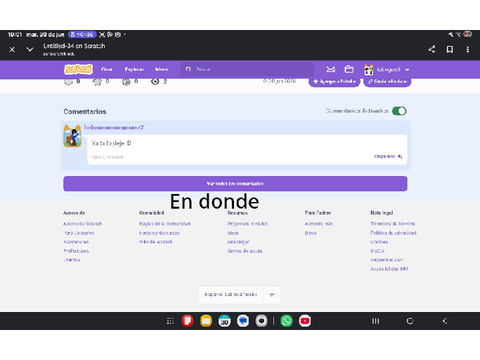480x360 pixels.
Task: Open the Crear menu item
Action: point(107,69)
